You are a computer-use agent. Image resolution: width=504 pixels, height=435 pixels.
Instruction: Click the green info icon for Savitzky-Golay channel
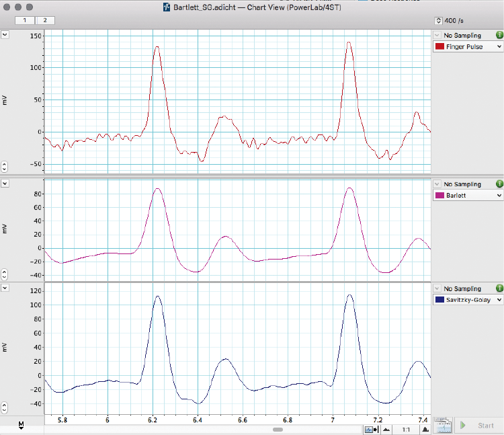499,288
